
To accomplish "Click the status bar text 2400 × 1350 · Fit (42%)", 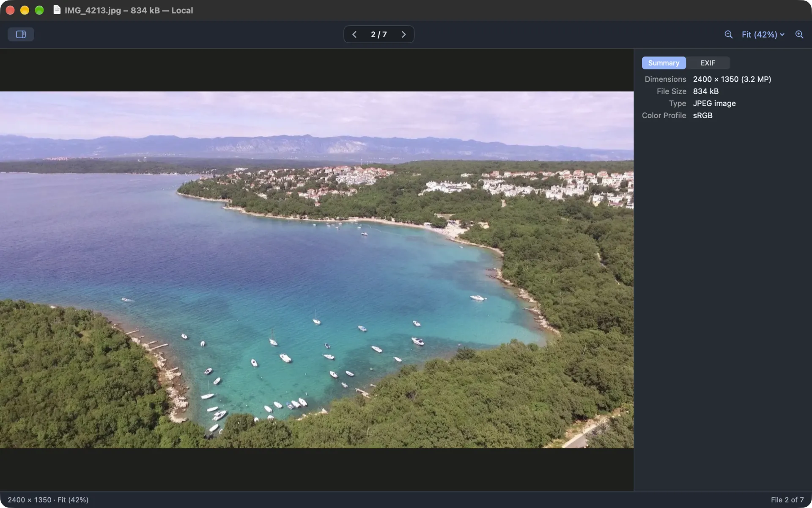I will 48,500.
